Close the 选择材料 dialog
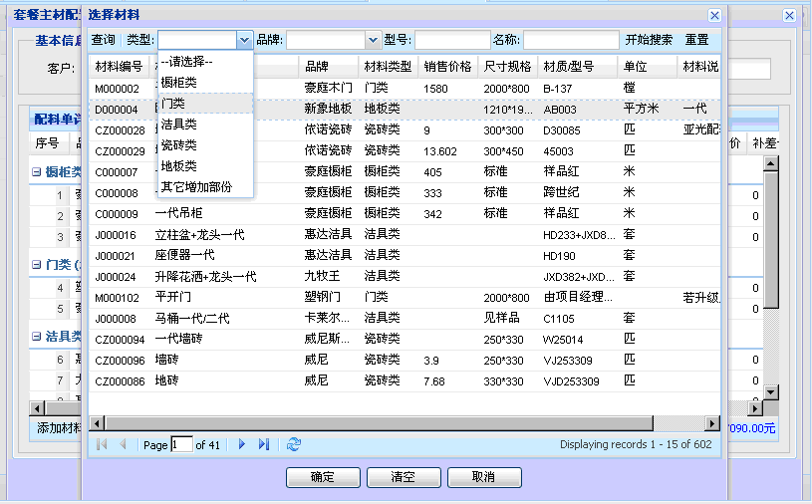This screenshot has height=504, width=812. 714,15
